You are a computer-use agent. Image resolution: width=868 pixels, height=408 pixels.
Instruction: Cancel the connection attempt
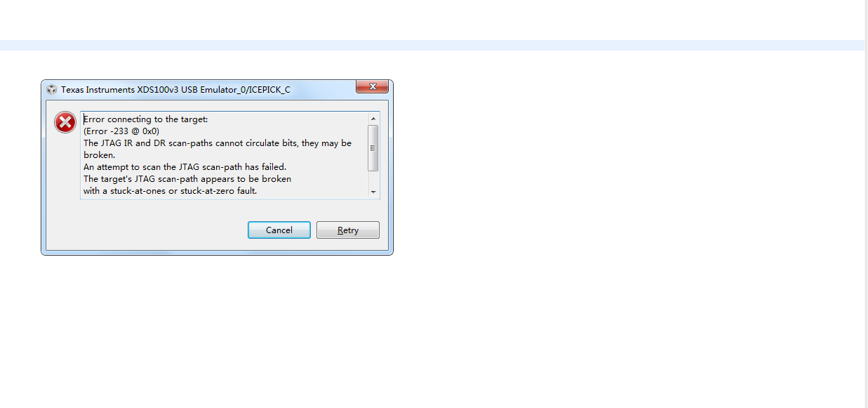pyautogui.click(x=279, y=230)
